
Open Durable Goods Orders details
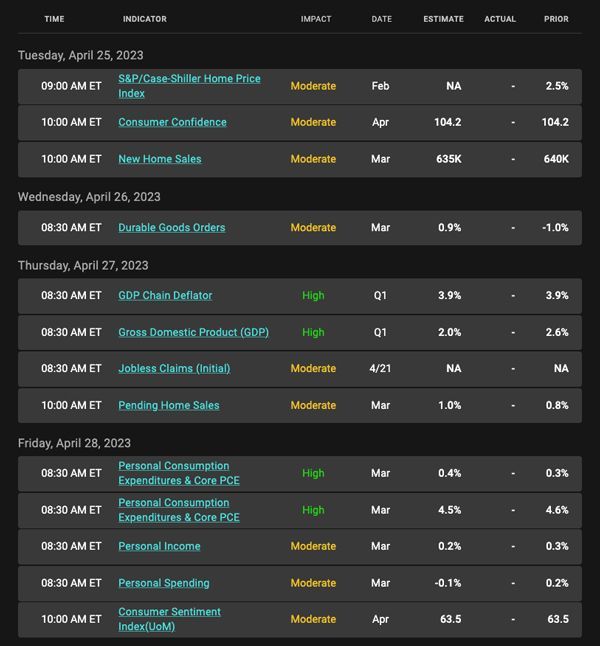pyautogui.click(x=172, y=227)
